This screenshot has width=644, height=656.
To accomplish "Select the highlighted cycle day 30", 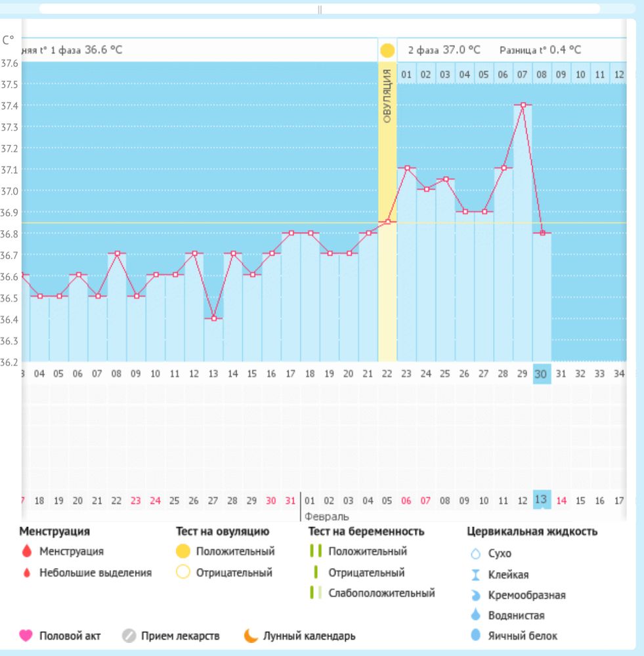I will (x=542, y=373).
